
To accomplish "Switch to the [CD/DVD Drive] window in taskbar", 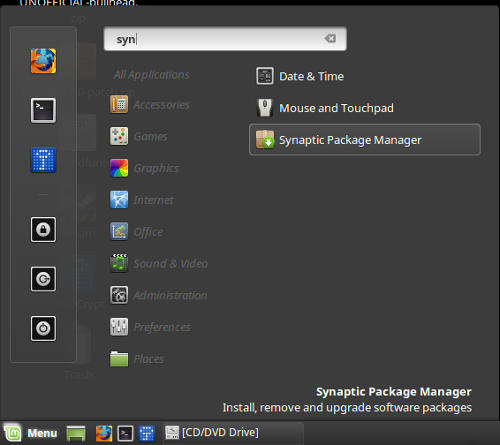I will point(233,433).
